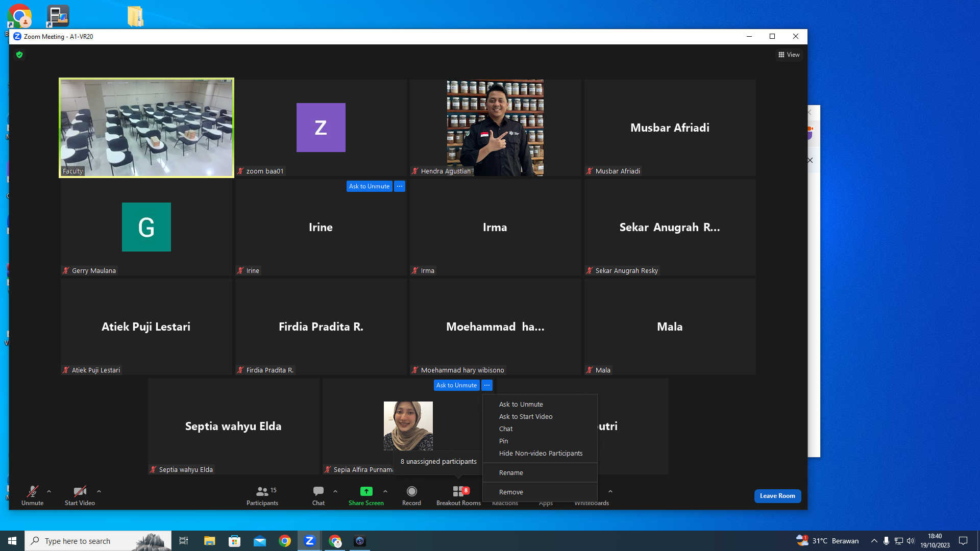980x551 pixels.
Task: Expand share options arrow beside Share Screen
Action: pyautogui.click(x=385, y=491)
